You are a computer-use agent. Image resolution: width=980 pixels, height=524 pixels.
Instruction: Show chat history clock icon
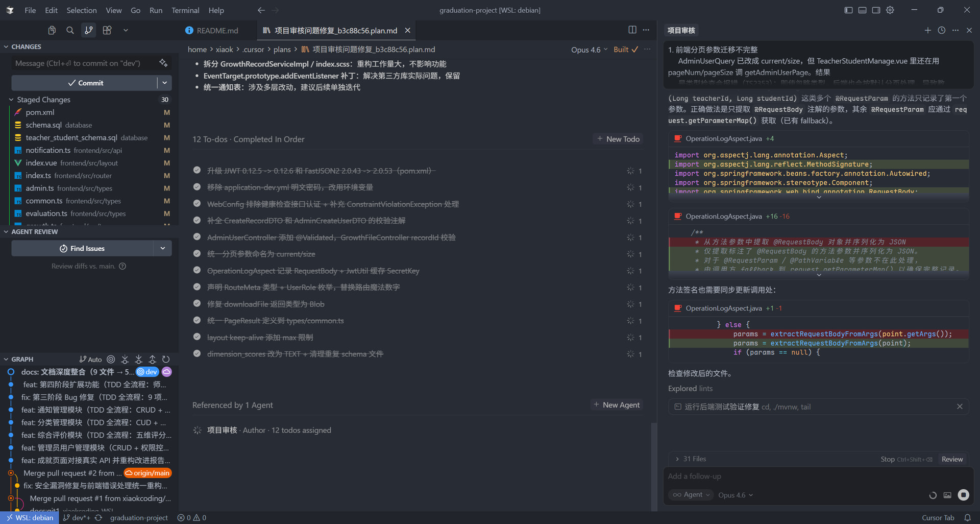point(942,30)
